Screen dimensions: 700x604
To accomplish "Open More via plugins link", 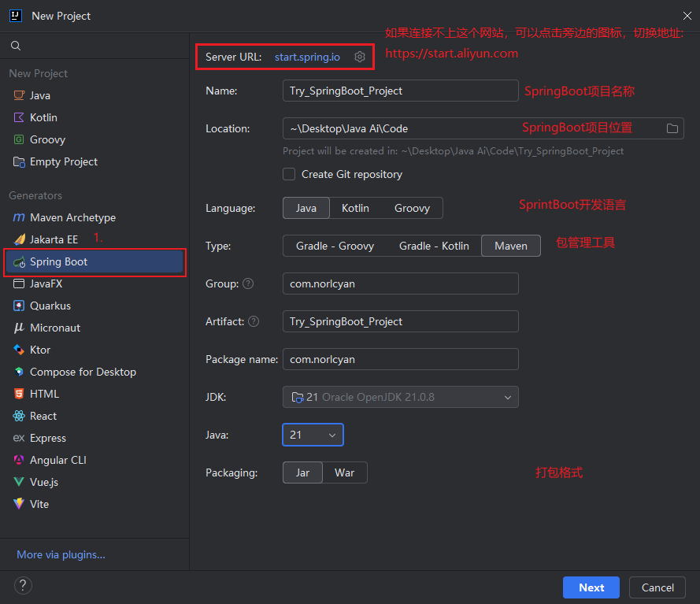I will point(61,554).
